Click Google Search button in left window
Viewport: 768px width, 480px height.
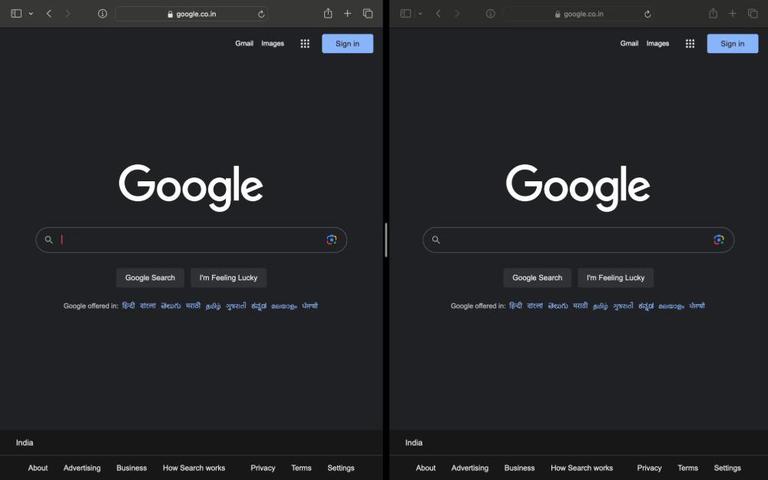150,278
